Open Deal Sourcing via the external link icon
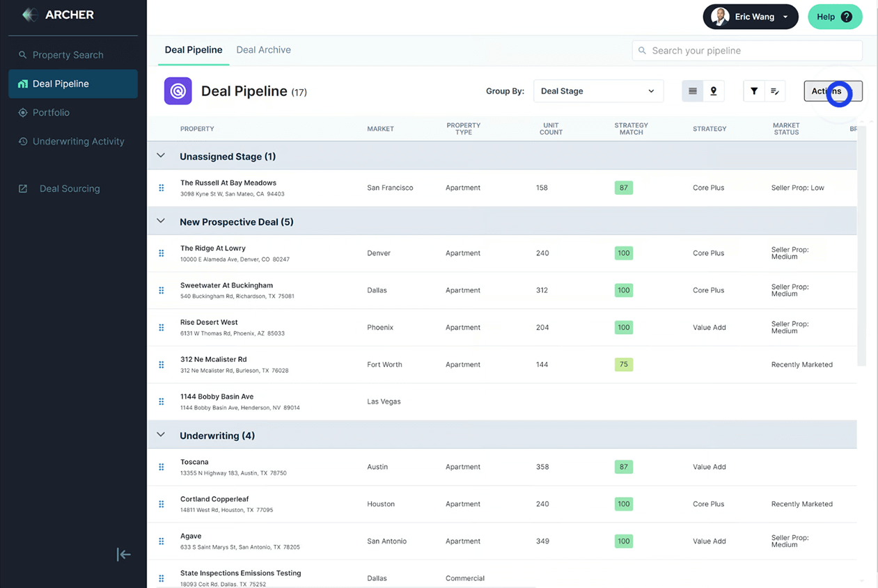The width and height of the screenshot is (878, 588). 22,189
